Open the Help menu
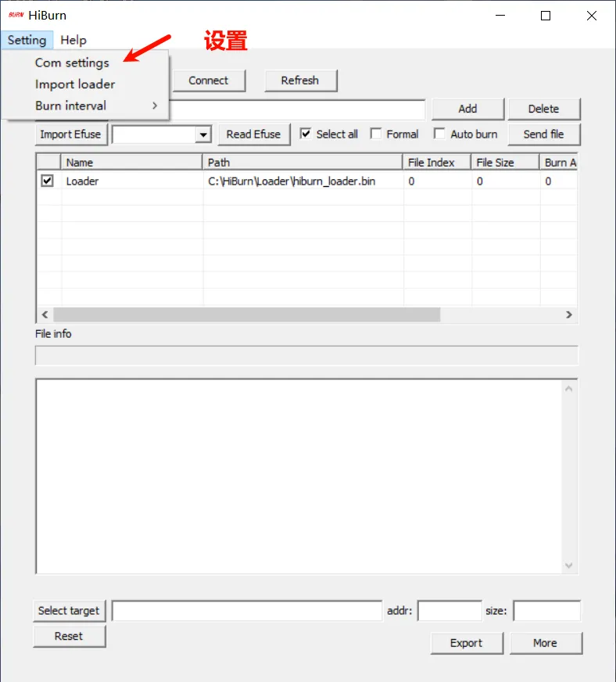Image resolution: width=616 pixels, height=682 pixels. [73, 40]
